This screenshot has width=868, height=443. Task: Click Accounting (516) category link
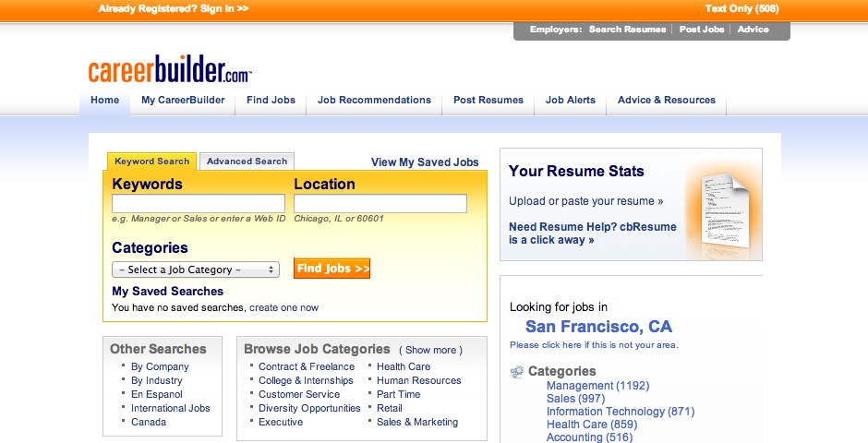coord(589,437)
